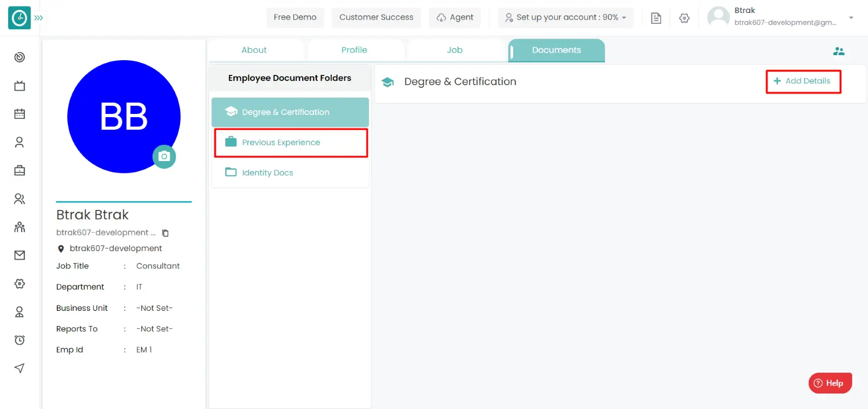Viewport: 868px width, 409px height.
Task: Click the Employee Document Folders heading
Action: tap(290, 78)
